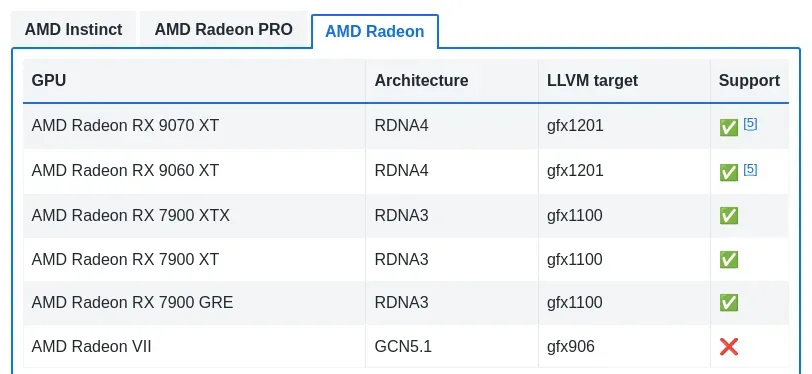
Task: Click green checkmark for RX 7900 XT
Action: pyautogui.click(x=729, y=260)
